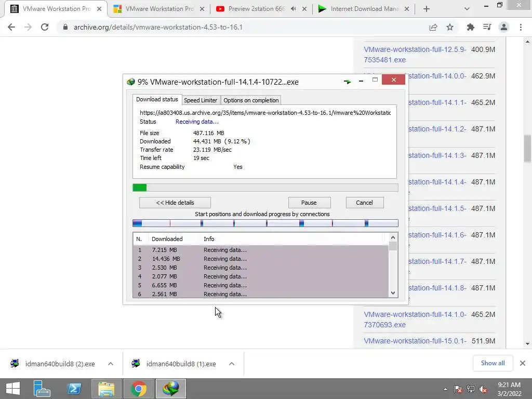Screen dimensions: 532x399
Task: Click the green download progress bar
Action: tap(265, 188)
